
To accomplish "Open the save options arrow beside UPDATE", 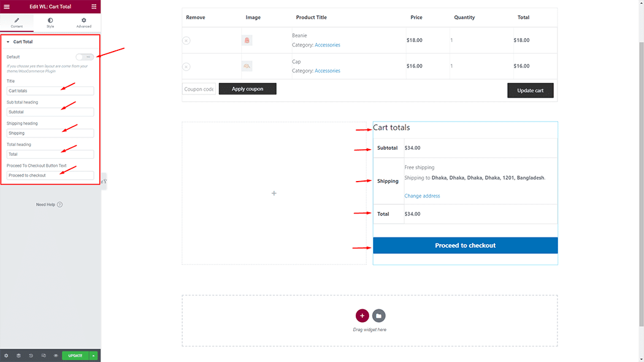I will pyautogui.click(x=93, y=355).
